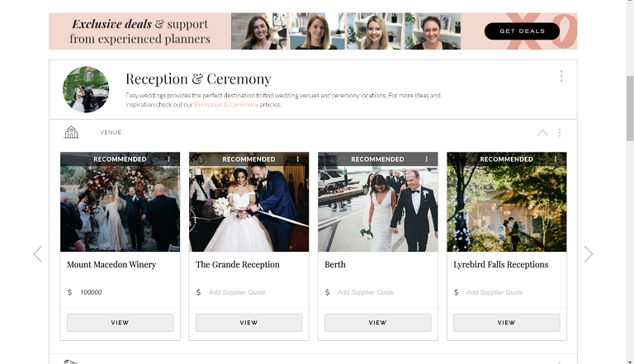Edit the 100000 quote for Mount Macedon Winery
Viewport: 634px width, 364px height.
click(91, 292)
